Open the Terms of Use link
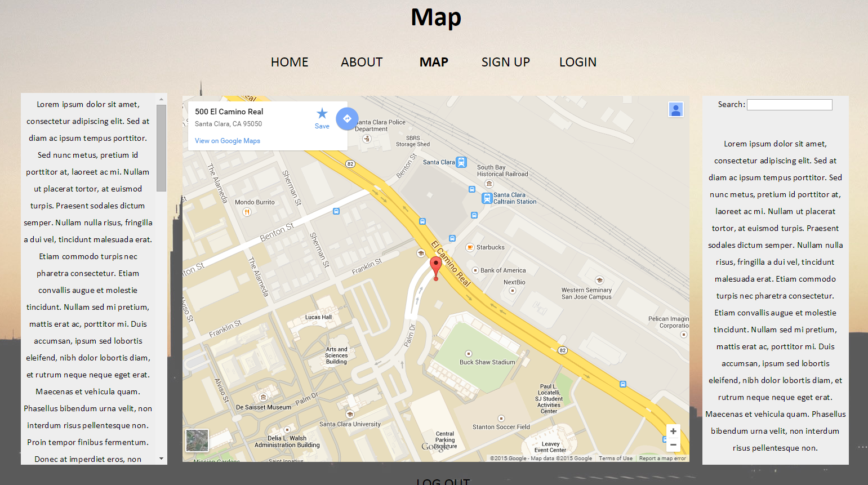This screenshot has width=868, height=485. click(616, 459)
